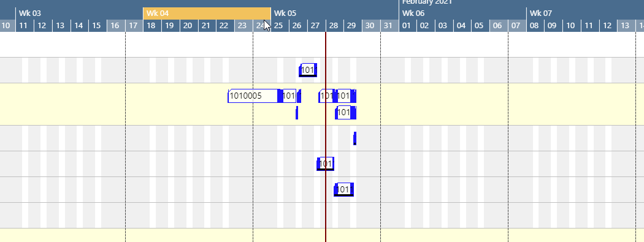Click the Wk 07 week header
644x242 pixels.
coord(585,13)
